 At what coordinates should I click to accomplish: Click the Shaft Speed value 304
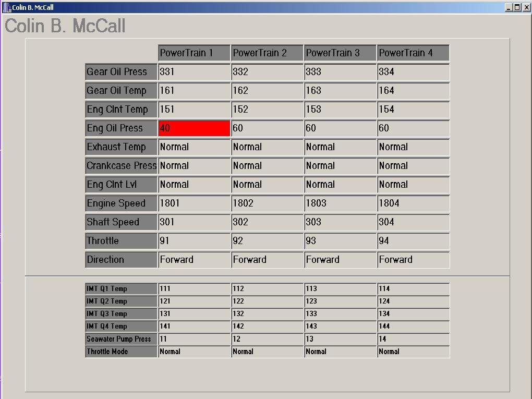click(x=413, y=222)
